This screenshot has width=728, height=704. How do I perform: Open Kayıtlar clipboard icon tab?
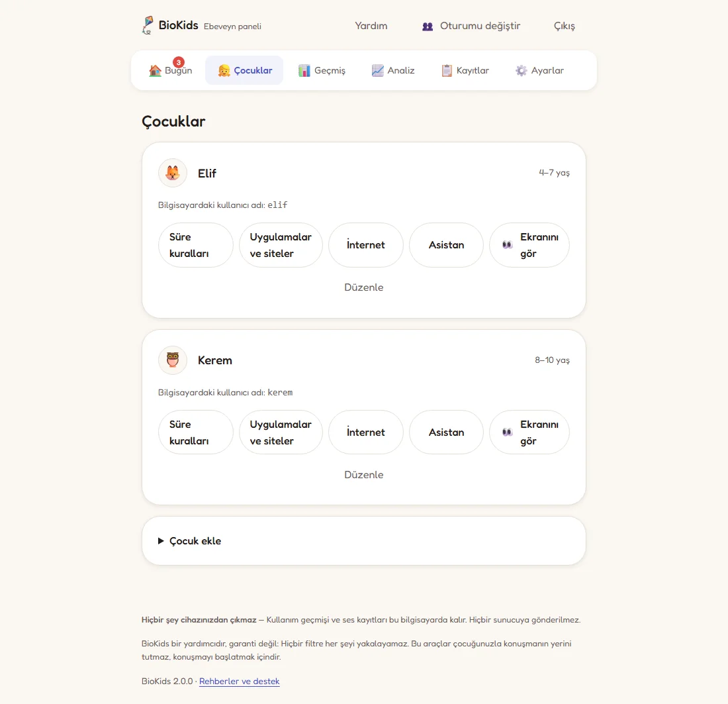[465, 70]
